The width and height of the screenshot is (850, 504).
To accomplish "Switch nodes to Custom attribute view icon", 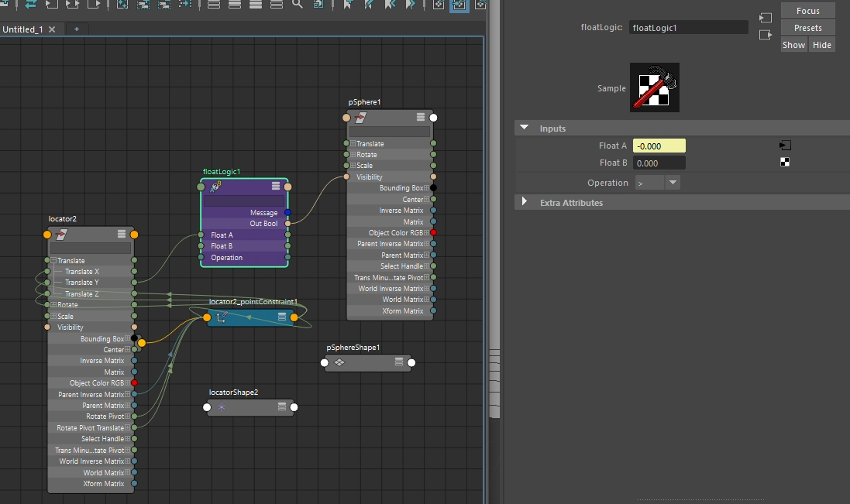I will (277, 5).
